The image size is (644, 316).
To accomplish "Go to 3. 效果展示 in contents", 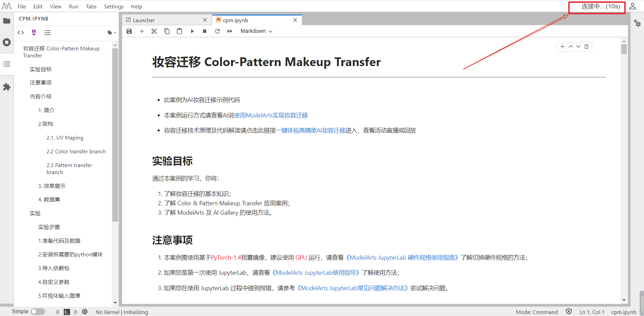I will 52,186.
